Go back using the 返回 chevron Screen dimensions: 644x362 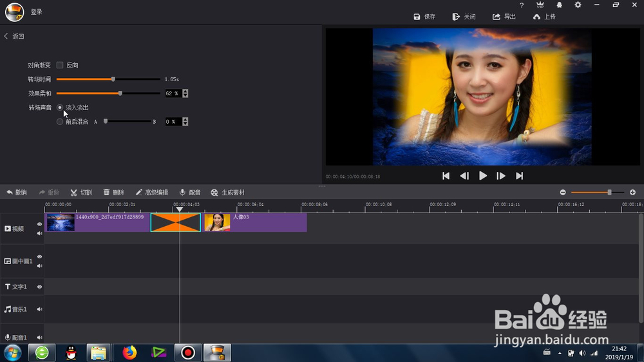[x=6, y=36]
